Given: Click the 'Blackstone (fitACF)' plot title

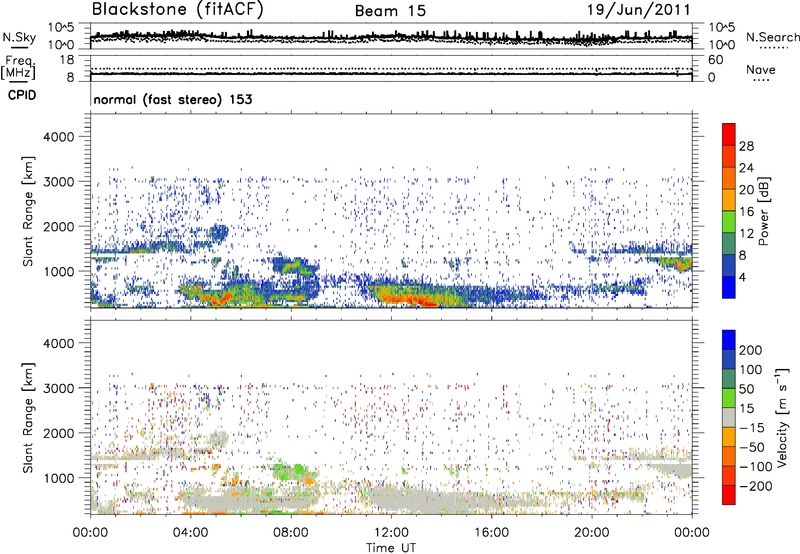Looking at the screenshot, I should [177, 9].
